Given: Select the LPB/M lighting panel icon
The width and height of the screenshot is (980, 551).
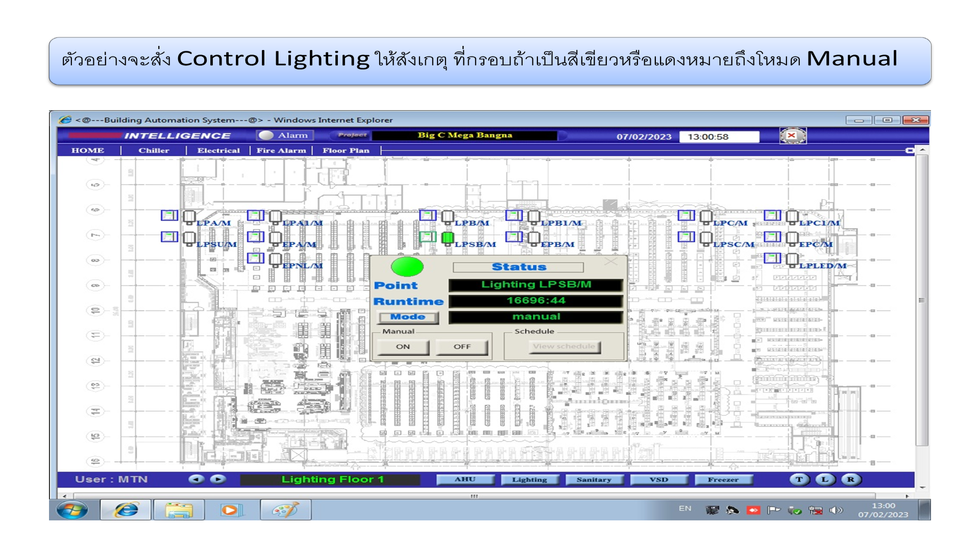Looking at the screenshot, I should pos(448,217).
